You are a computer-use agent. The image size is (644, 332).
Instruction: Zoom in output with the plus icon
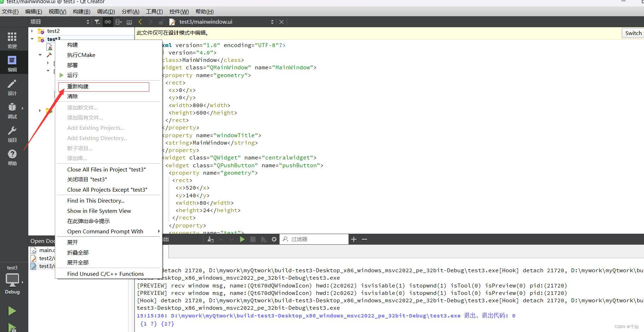tap(353, 239)
